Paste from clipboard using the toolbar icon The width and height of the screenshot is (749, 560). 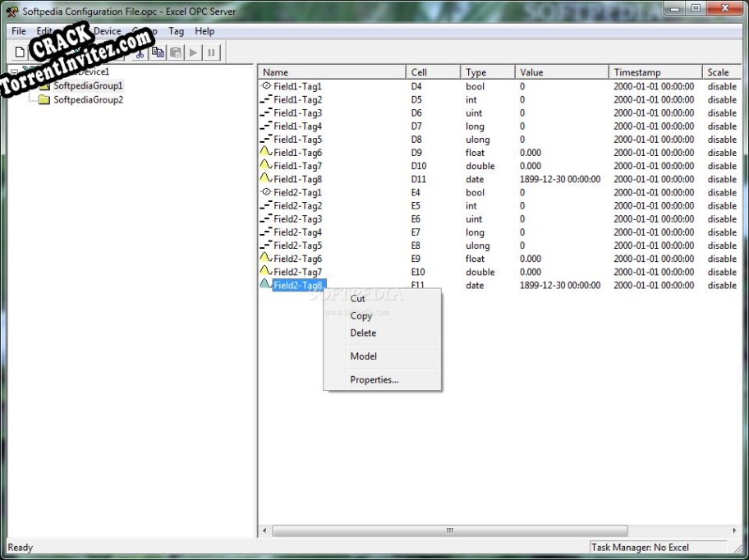pyautogui.click(x=176, y=52)
